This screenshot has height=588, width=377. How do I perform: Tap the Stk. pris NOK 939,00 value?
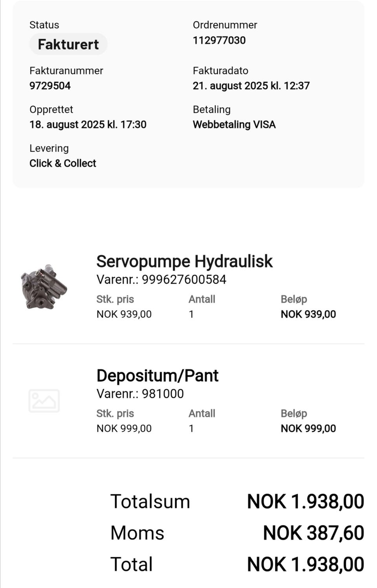pyautogui.click(x=124, y=314)
